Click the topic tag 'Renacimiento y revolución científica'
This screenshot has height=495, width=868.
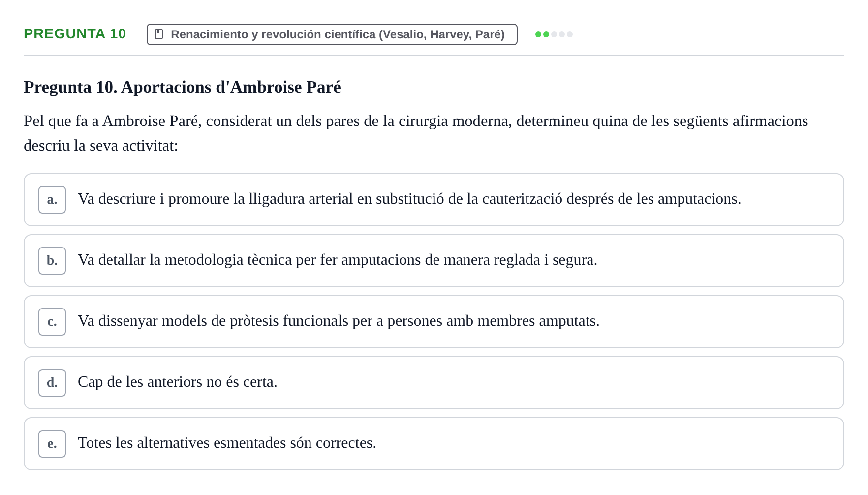tap(332, 34)
